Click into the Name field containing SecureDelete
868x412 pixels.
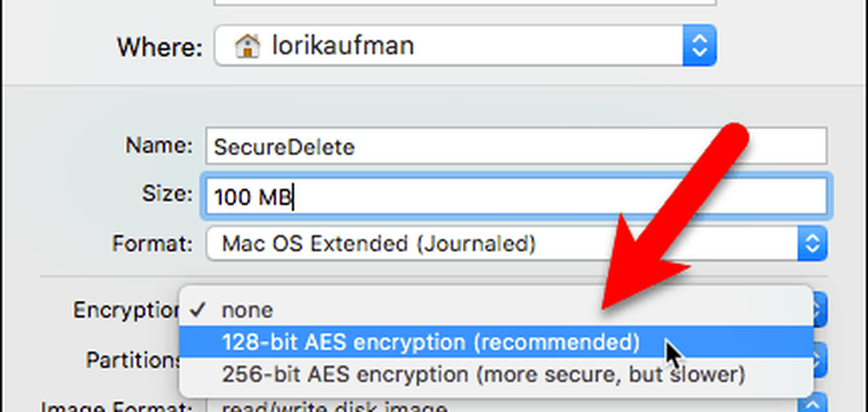point(516,146)
